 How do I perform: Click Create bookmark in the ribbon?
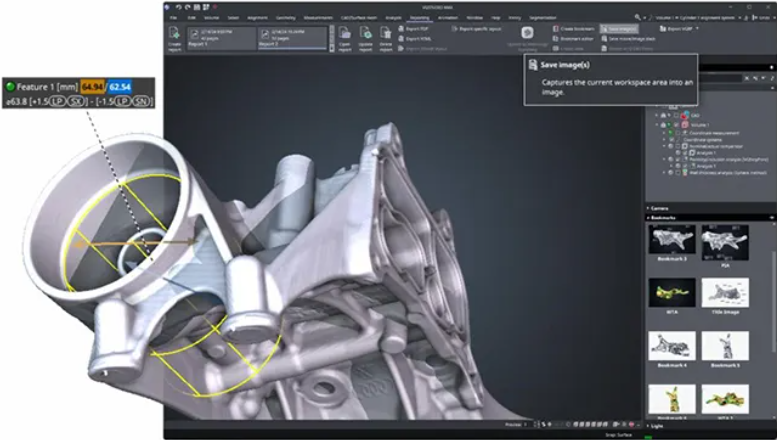[575, 30]
